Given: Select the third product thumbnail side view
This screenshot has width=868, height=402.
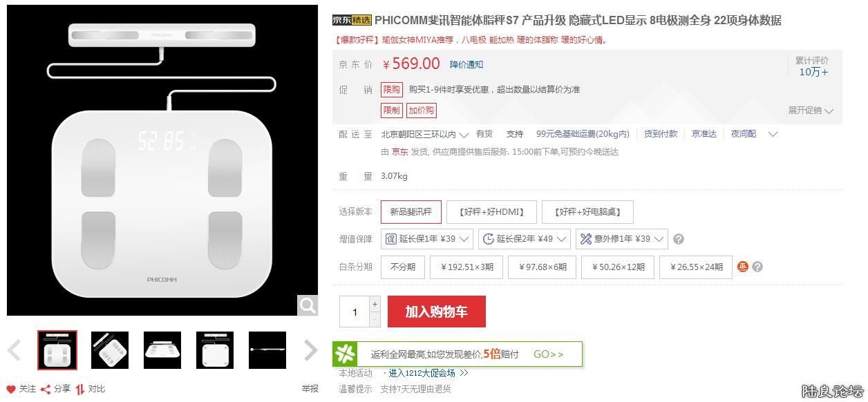Looking at the screenshot, I should point(162,350).
